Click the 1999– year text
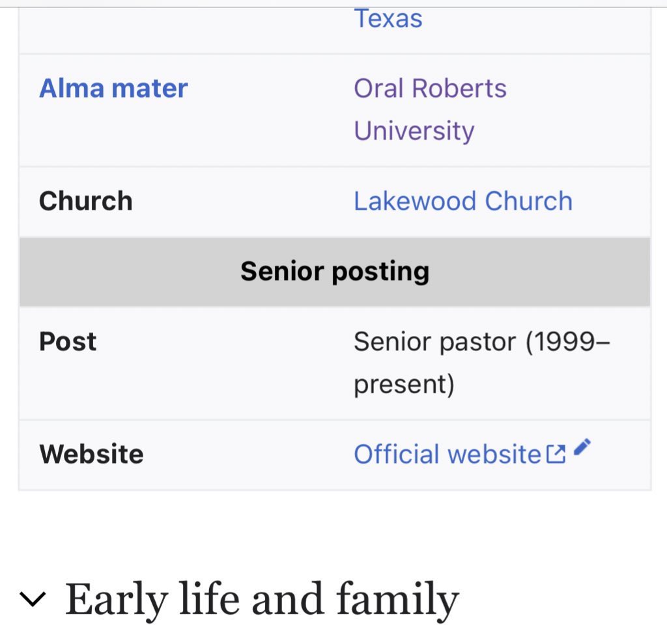The width and height of the screenshot is (667, 644). [x=568, y=342]
